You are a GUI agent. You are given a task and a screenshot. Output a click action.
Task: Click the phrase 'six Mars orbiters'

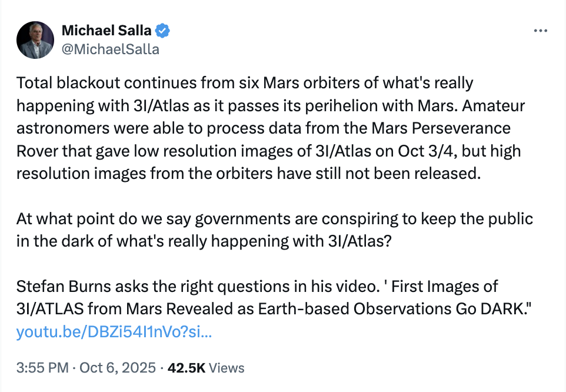(x=253, y=84)
